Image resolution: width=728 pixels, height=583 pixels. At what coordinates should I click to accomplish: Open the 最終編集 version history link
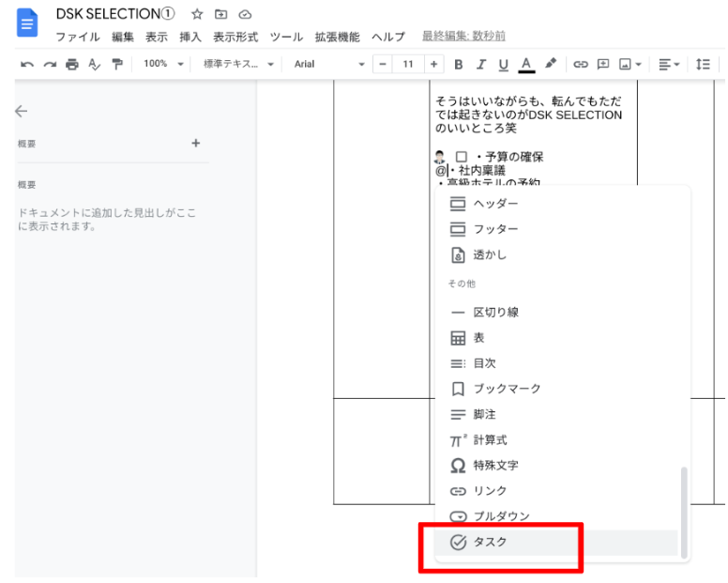[463, 36]
